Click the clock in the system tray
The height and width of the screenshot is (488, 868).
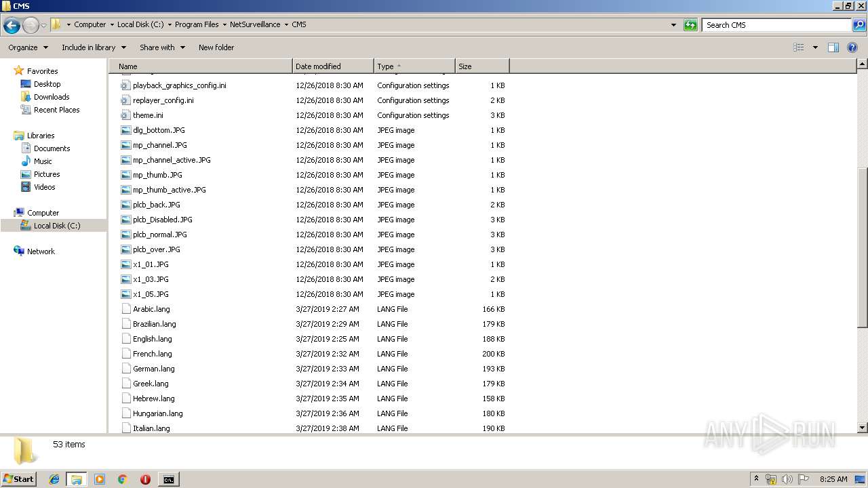point(833,479)
